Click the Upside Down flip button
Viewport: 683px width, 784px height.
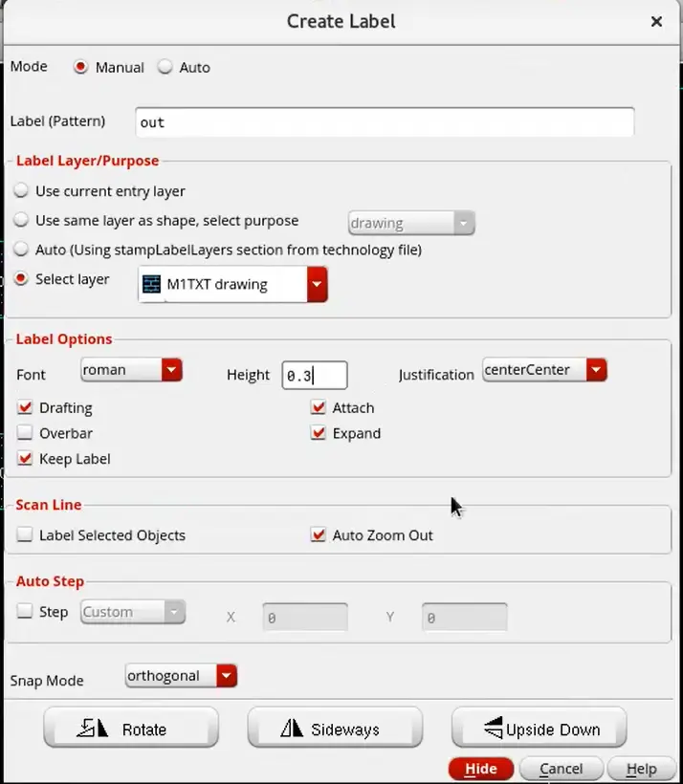tap(539, 728)
